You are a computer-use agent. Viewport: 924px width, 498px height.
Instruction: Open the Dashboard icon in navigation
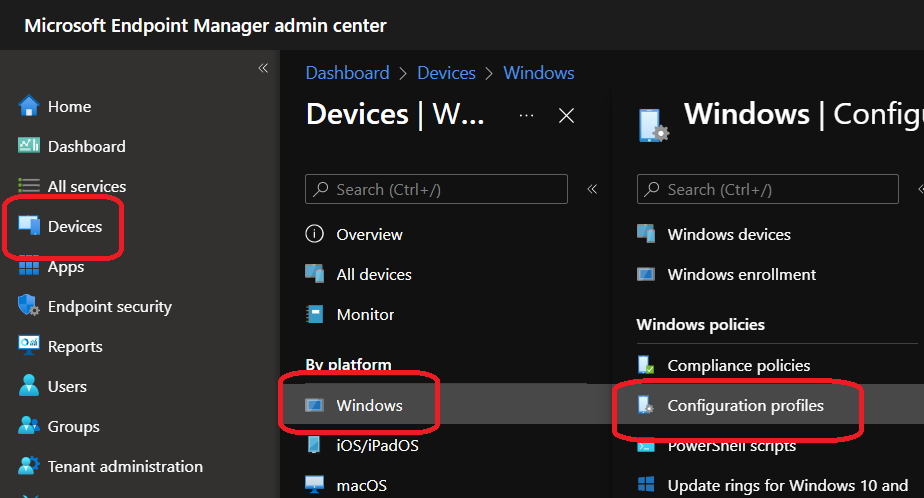tap(28, 146)
